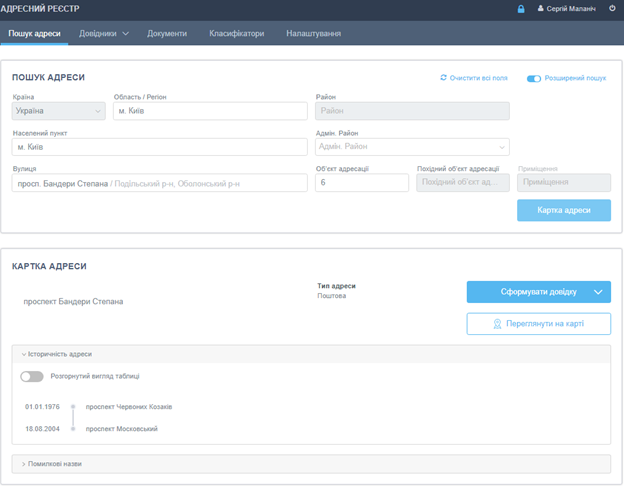Click the 18.08.2004 timeline dot

point(73,429)
